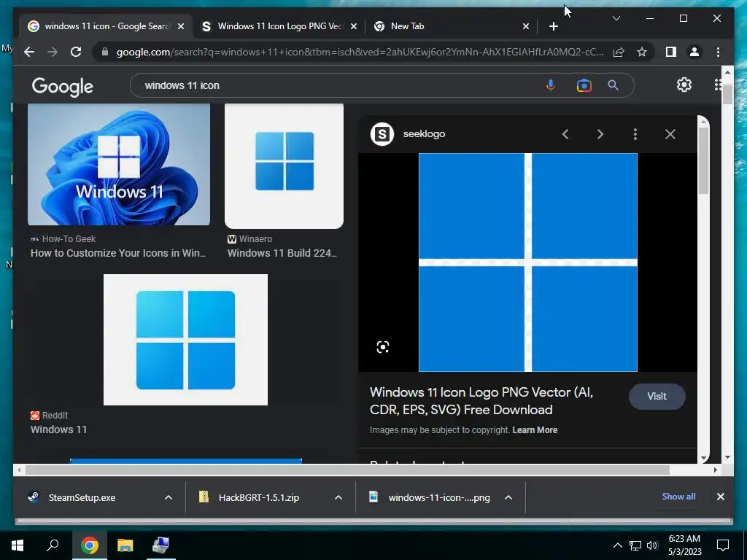The width and height of the screenshot is (747, 560).
Task: Open Windows 11 Build 224 link
Action: pos(282,253)
